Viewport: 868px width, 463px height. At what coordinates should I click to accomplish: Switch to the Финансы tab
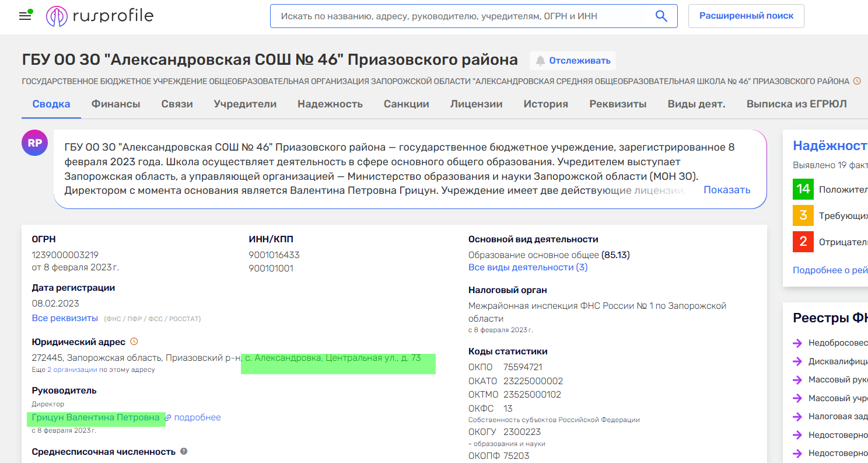click(x=116, y=104)
